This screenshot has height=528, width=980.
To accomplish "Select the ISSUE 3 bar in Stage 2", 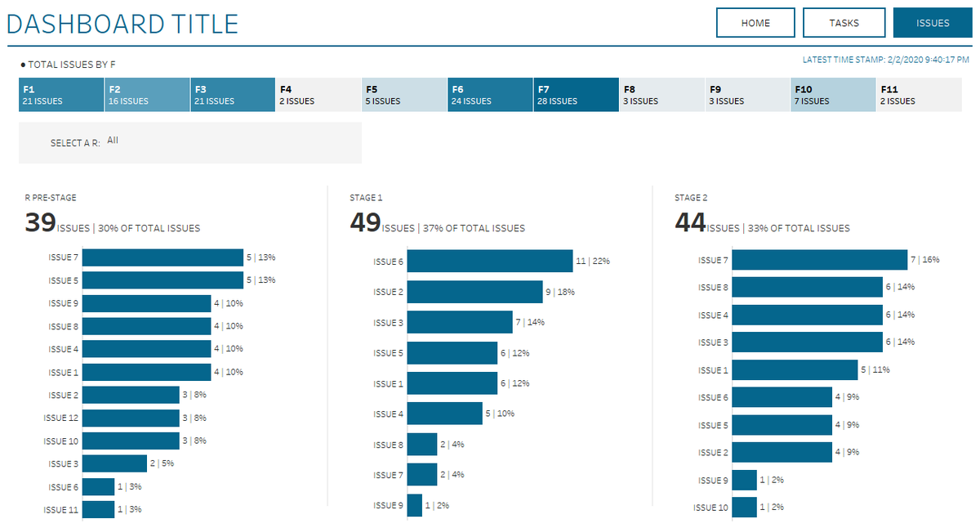I will coord(808,342).
